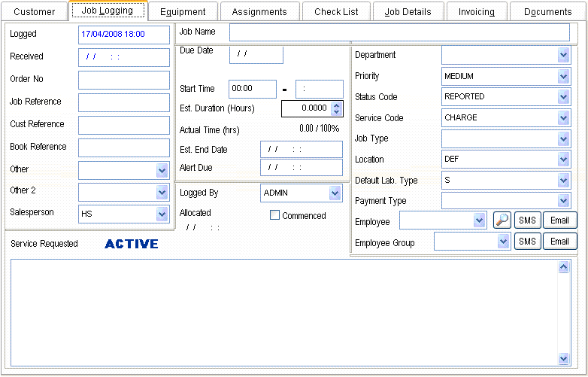Focus the Order No text field
588x377 pixels.
coord(124,80)
